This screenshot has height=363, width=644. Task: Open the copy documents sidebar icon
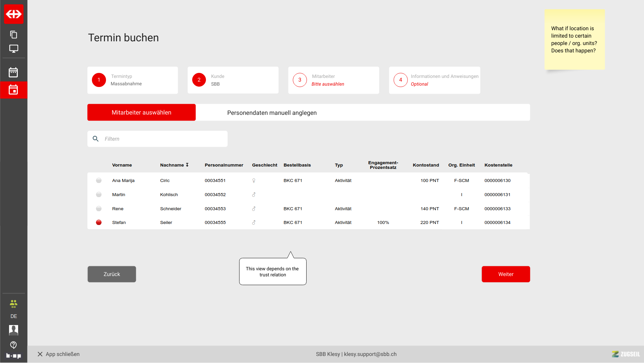point(14,35)
